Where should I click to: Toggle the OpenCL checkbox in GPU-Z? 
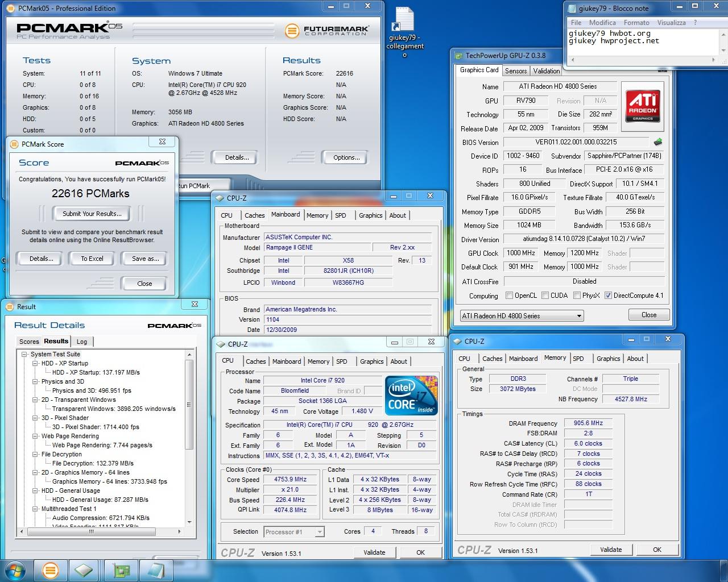pyautogui.click(x=510, y=296)
